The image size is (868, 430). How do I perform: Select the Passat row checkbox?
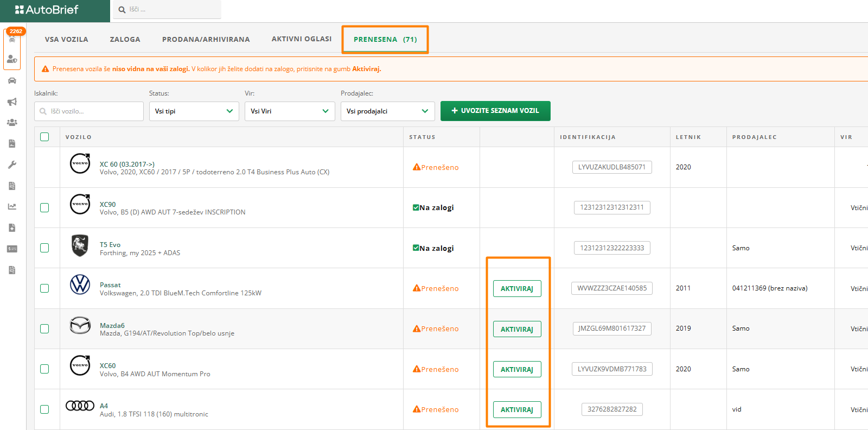(44, 288)
